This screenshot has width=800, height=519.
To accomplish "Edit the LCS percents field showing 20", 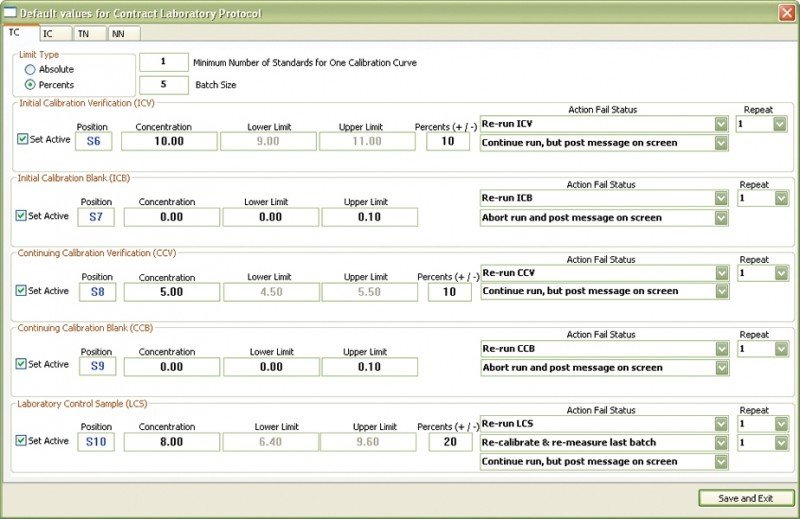I will (449, 441).
